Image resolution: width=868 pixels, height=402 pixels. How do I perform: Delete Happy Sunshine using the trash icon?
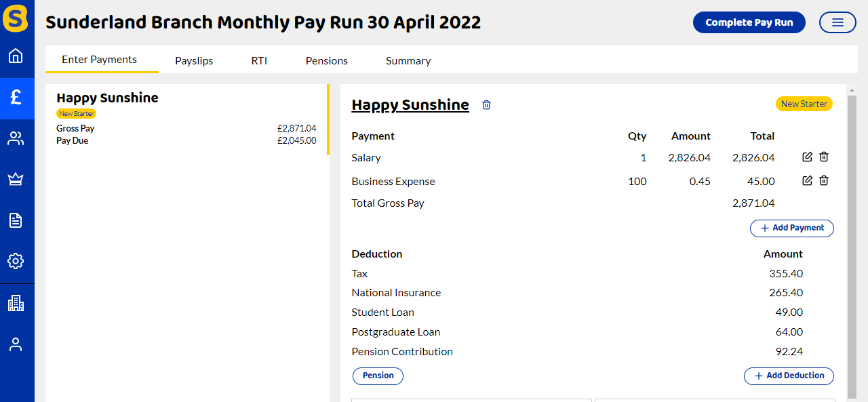[486, 105]
